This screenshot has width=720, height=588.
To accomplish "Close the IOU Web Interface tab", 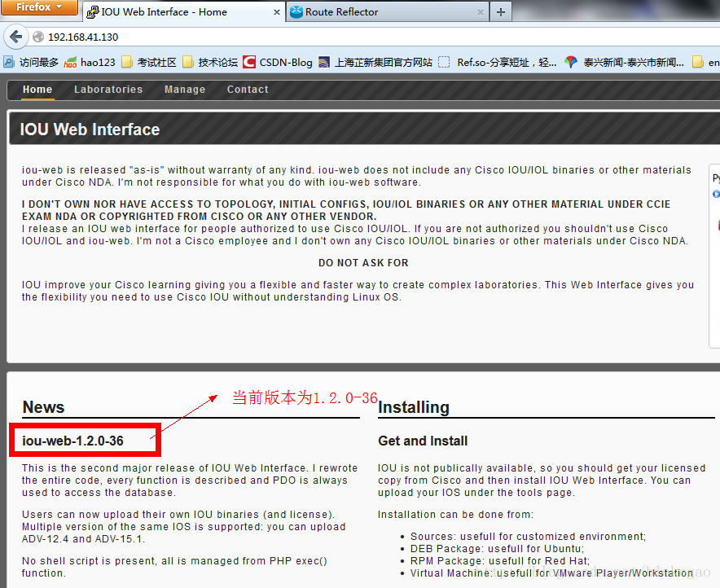I will tap(276, 12).
